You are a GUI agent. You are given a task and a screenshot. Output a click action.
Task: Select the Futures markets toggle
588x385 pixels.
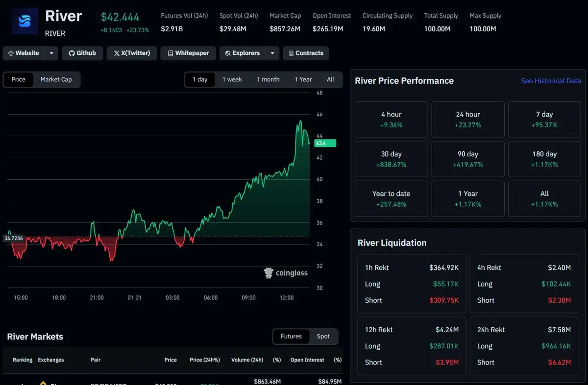(291, 337)
